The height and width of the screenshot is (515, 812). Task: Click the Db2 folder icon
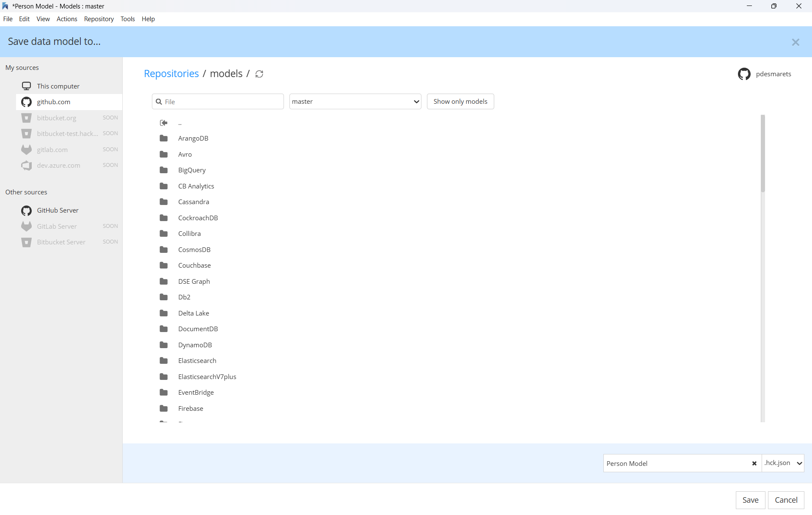pos(164,297)
